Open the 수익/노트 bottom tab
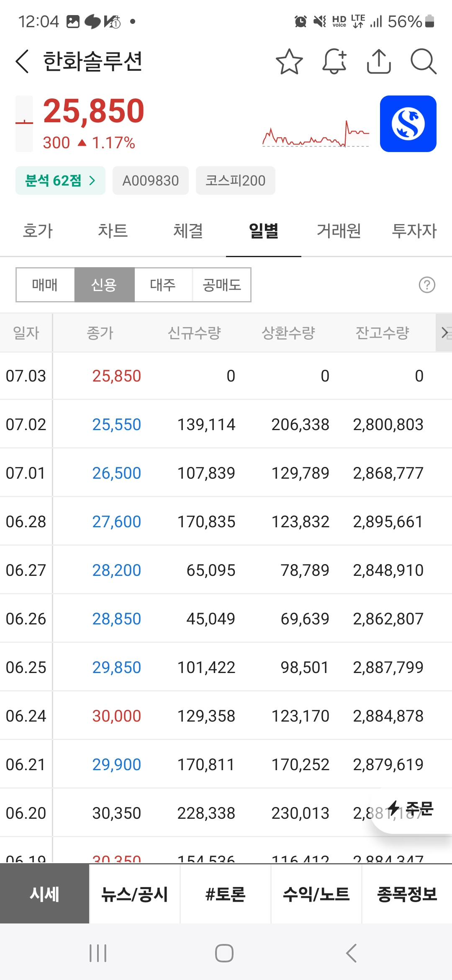This screenshot has width=452, height=980. 316,894
